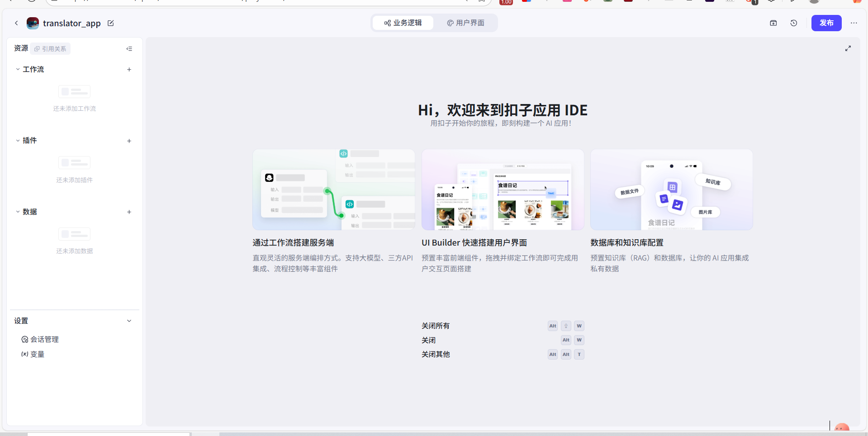Collapse the 设置 section chevron
Screen dimensions: 868x436
tap(129, 321)
